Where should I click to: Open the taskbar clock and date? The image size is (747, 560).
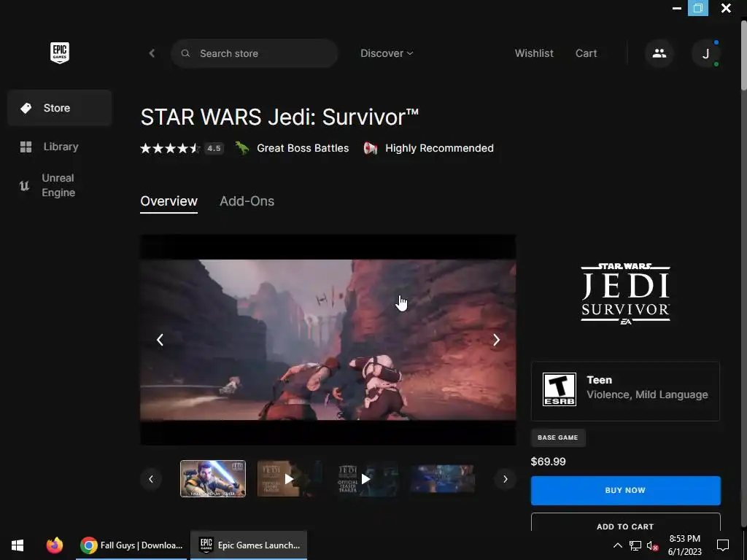coord(684,545)
